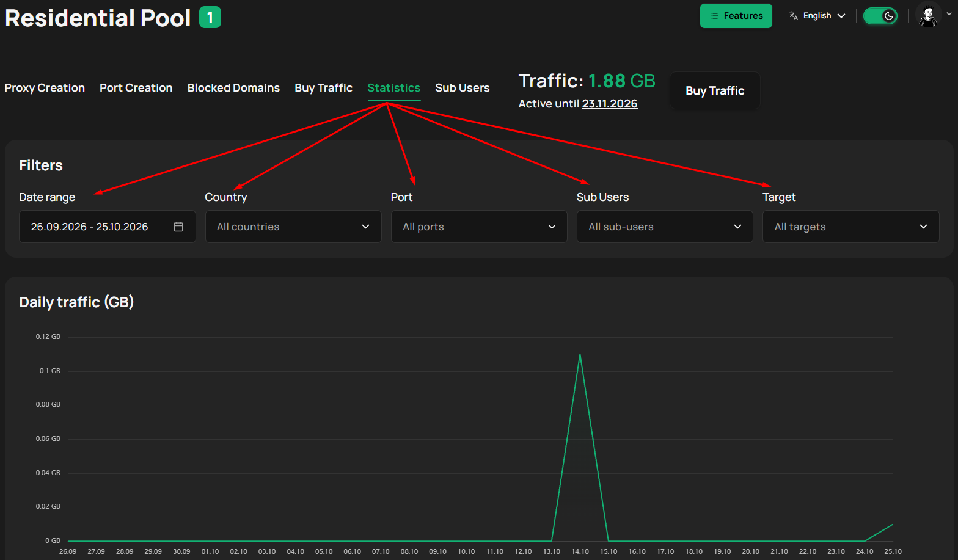
Task: Toggle the dark mode switch
Action: 880,16
